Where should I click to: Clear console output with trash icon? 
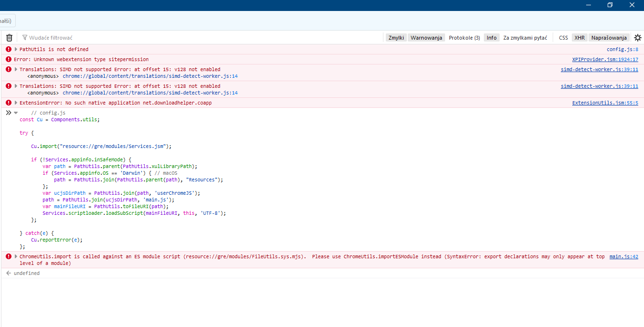pos(9,38)
